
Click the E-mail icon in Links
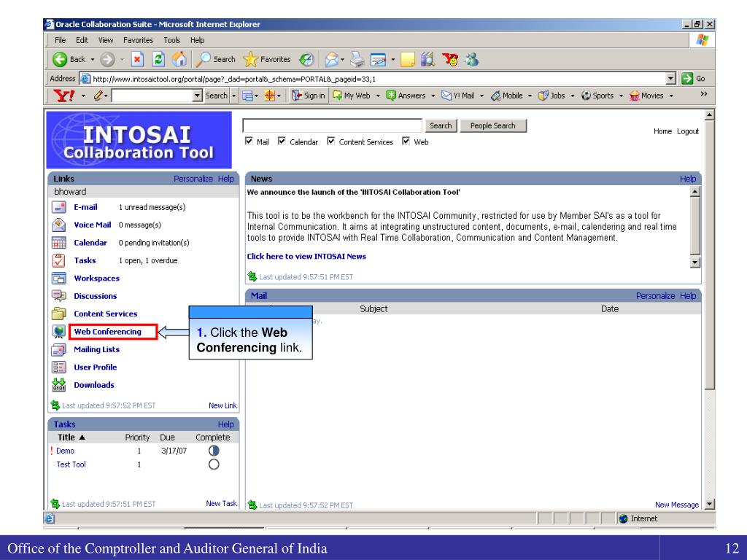[x=58, y=207]
